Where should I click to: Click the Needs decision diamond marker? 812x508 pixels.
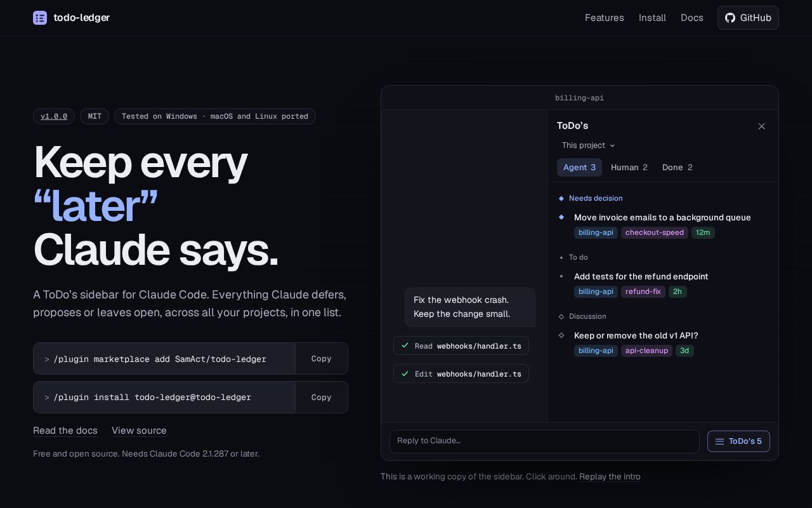coord(561,198)
